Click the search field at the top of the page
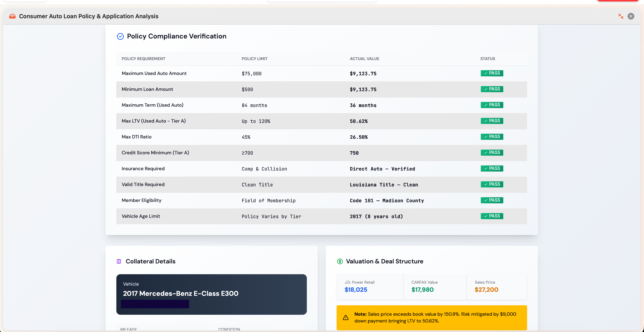644x332 pixels. [x=322, y=1]
